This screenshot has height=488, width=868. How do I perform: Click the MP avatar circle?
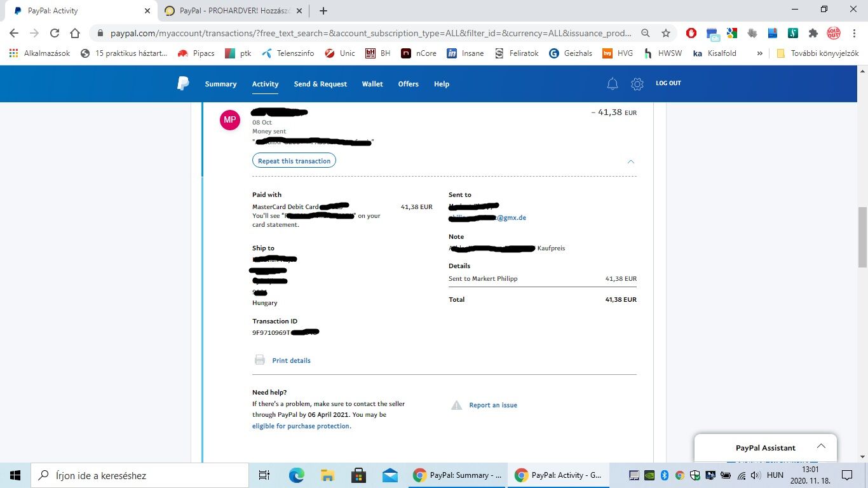click(229, 119)
